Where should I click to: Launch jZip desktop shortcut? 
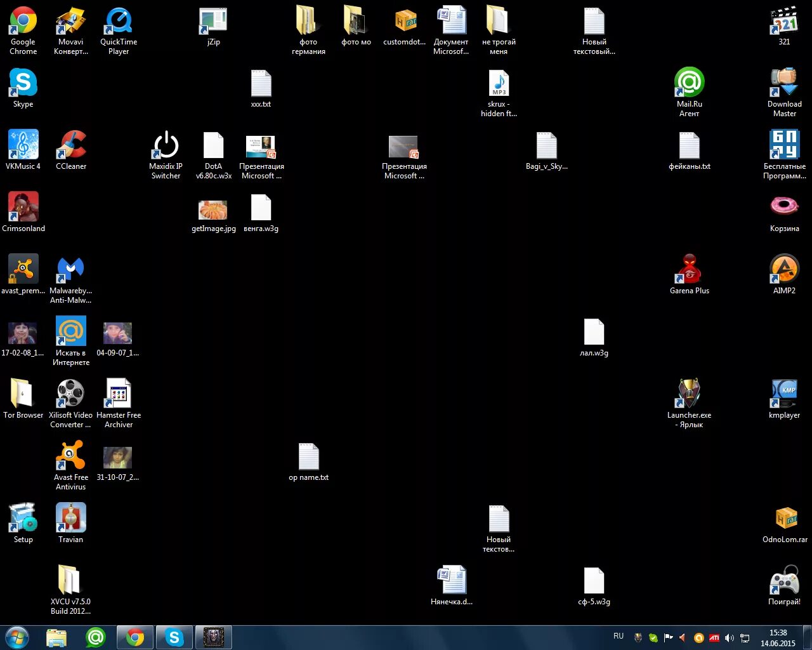pyautogui.click(x=214, y=25)
